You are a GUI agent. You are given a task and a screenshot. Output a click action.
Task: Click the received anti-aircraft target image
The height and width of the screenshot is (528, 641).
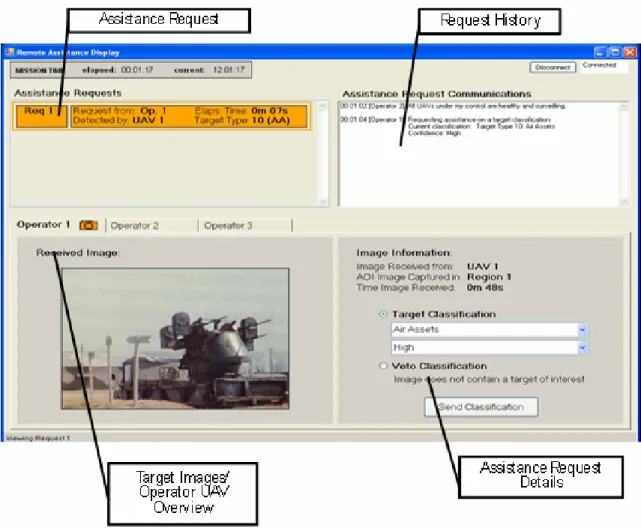(x=175, y=338)
